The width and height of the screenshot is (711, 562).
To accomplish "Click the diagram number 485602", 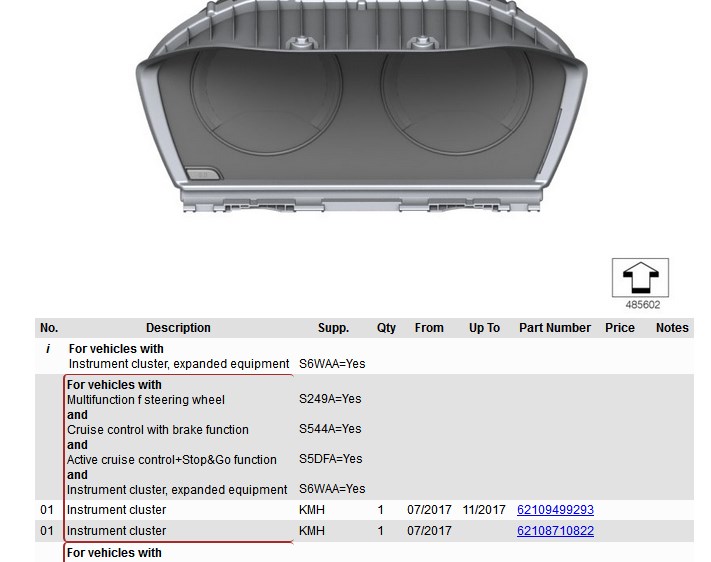I will pyautogui.click(x=643, y=305).
